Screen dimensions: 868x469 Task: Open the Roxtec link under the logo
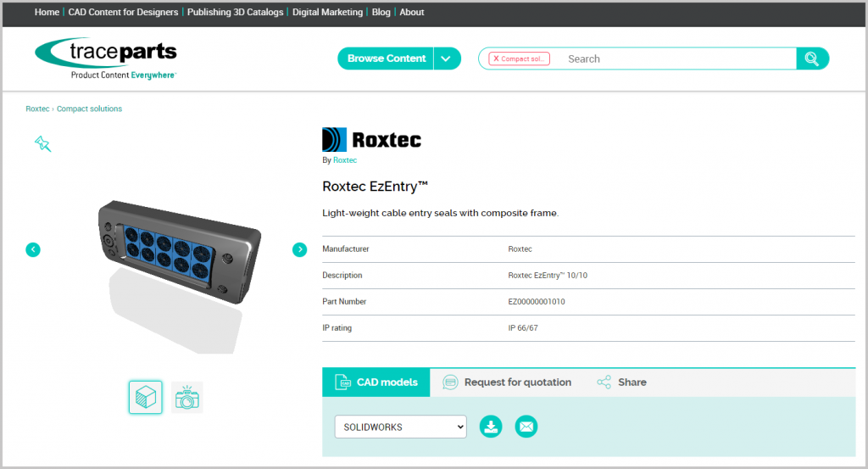[345, 159]
